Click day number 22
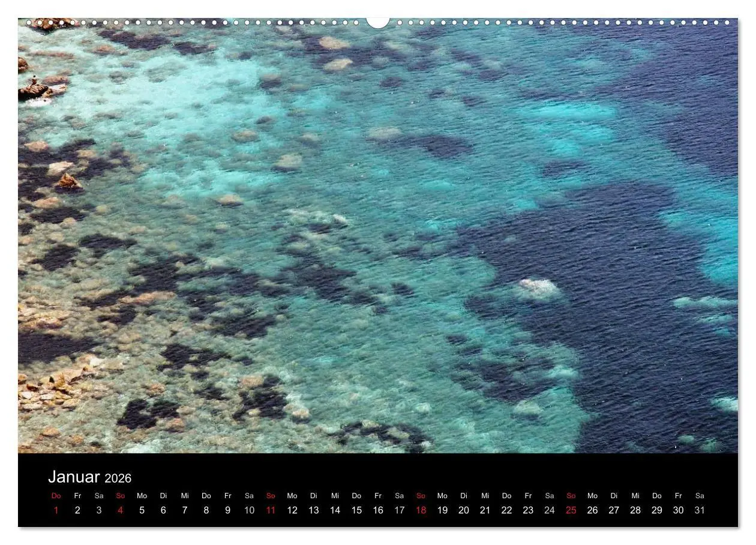The height and width of the screenshot is (545, 756). pyautogui.click(x=506, y=510)
